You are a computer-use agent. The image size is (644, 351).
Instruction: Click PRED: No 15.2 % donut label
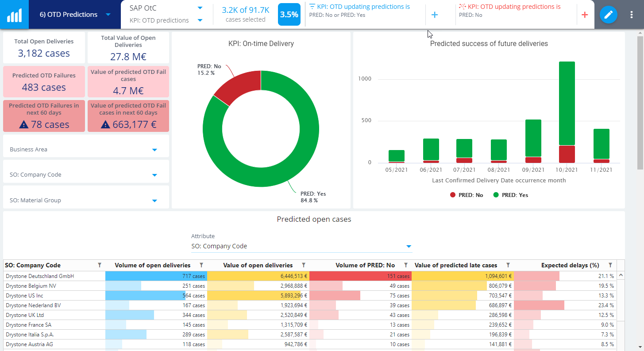[209, 69]
